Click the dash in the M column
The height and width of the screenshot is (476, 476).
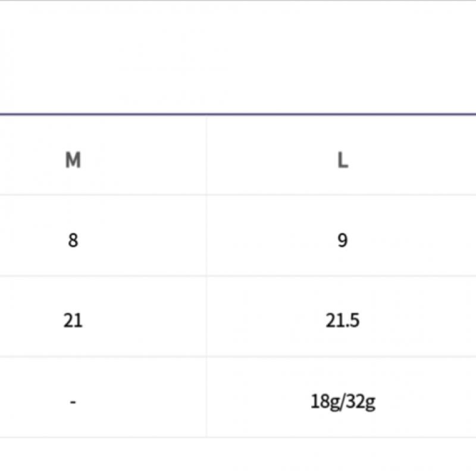coord(73,402)
